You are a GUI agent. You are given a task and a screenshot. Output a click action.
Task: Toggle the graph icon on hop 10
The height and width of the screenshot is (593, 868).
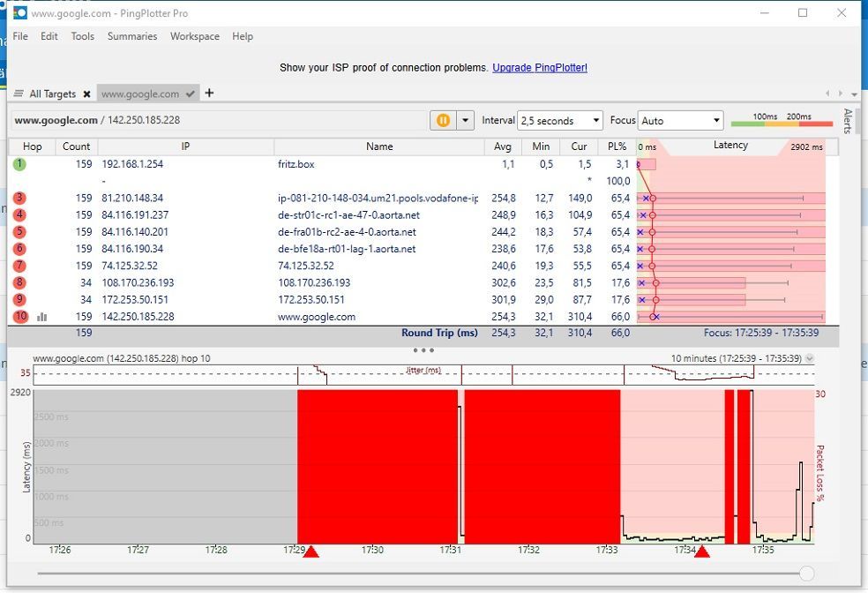pyautogui.click(x=42, y=317)
